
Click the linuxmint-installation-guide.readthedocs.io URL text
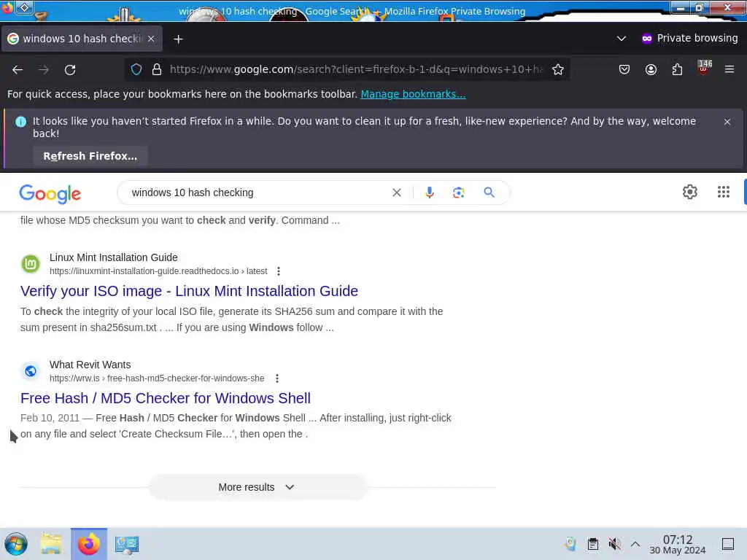[x=158, y=271]
